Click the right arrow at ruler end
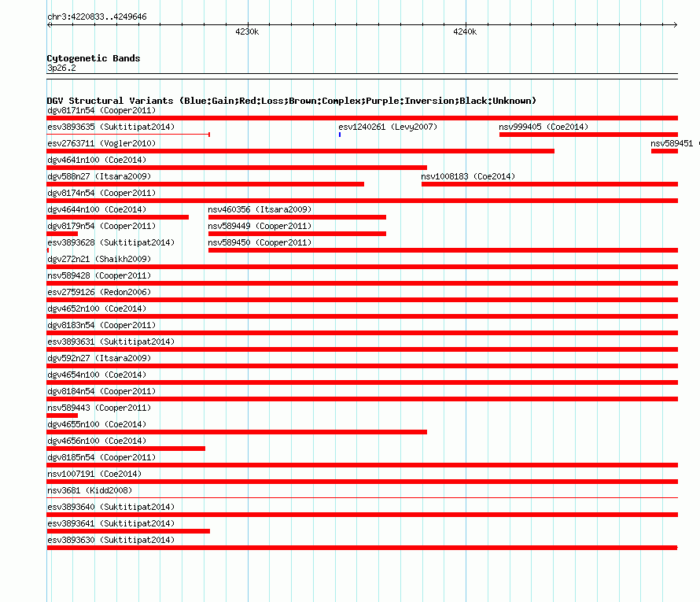The image size is (700, 602). (x=675, y=24)
